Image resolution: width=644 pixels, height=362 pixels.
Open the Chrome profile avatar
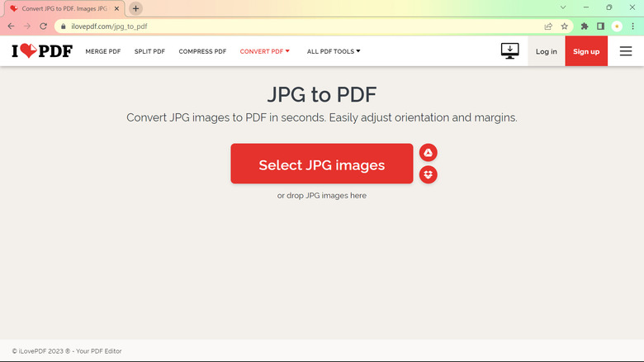pos(617,26)
